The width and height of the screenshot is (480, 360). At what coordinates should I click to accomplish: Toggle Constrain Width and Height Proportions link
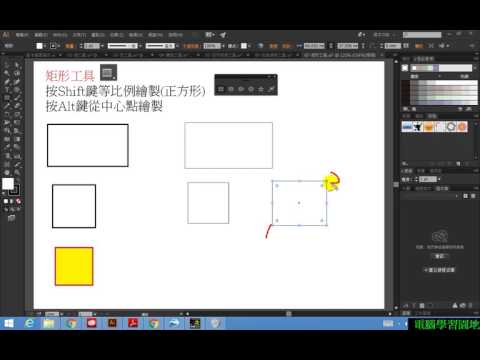331,46
